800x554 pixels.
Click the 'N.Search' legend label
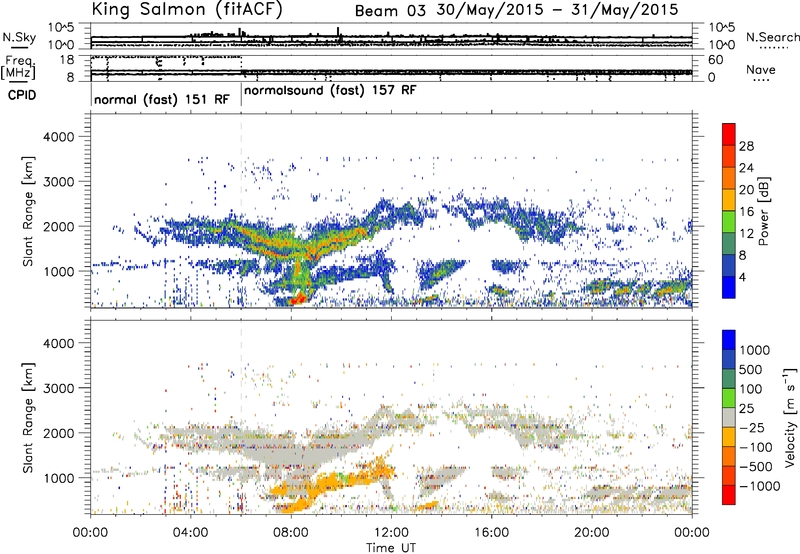772,37
